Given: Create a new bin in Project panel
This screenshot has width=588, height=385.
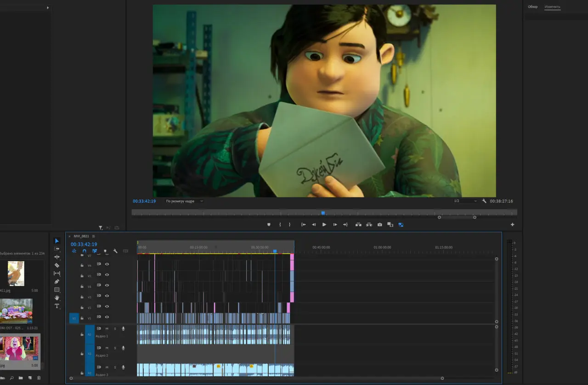Looking at the screenshot, I should point(21,378).
